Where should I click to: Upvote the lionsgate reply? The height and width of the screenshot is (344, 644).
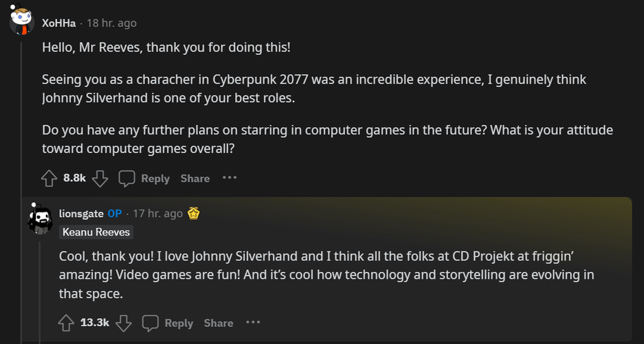(66, 323)
